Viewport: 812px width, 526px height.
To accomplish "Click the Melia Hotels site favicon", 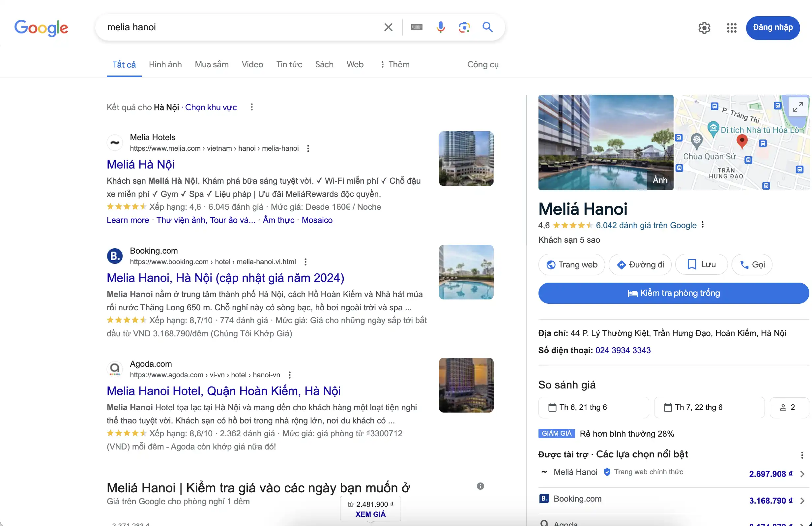I will tap(115, 143).
